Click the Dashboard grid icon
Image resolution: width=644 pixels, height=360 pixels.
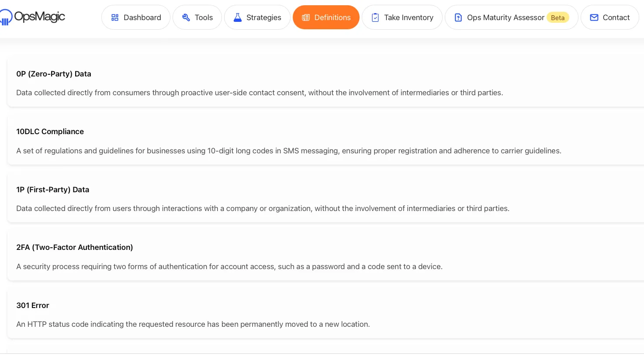pyautogui.click(x=115, y=17)
